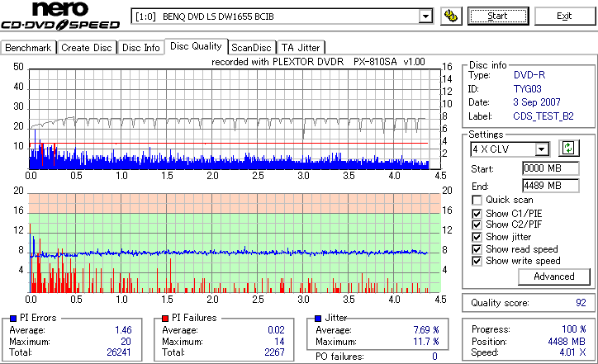
Task: Click the blue Jitter legend square
Action: (x=318, y=319)
